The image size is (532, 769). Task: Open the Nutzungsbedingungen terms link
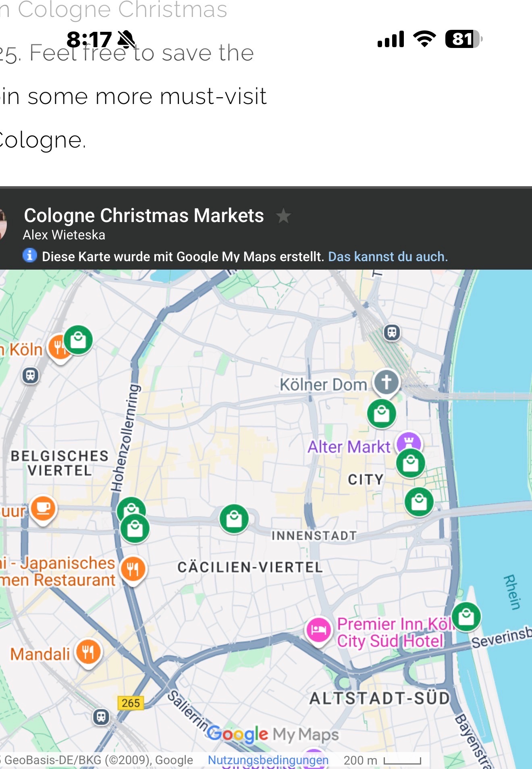click(268, 760)
